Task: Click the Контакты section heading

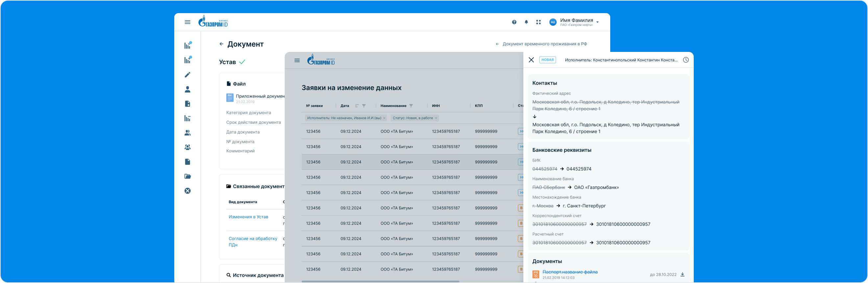Action: [x=544, y=83]
